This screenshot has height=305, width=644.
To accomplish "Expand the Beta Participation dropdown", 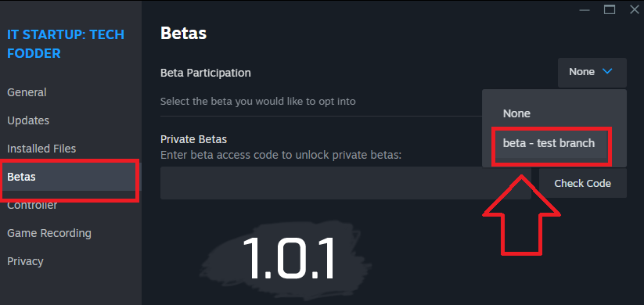I will tap(592, 72).
